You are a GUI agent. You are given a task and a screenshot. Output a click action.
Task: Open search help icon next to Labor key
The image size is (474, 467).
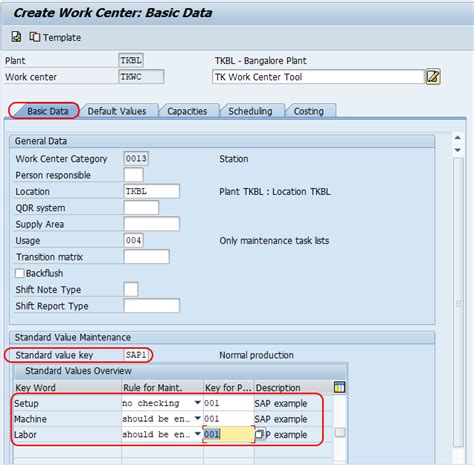259,434
